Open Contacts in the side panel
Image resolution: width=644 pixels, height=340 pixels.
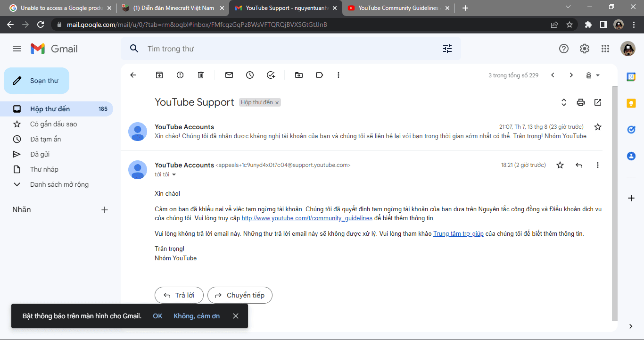pyautogui.click(x=631, y=156)
